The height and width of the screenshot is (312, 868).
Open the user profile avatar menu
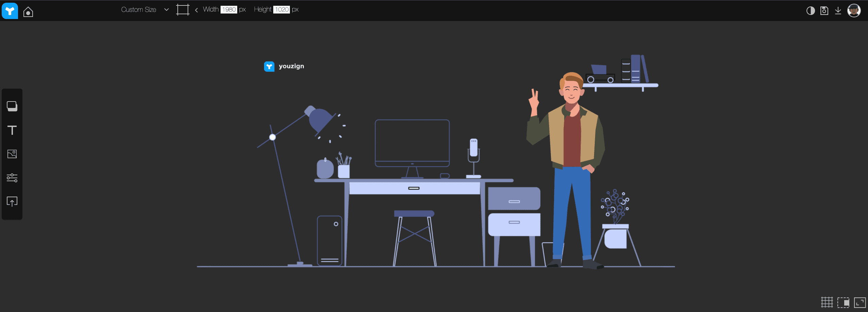point(854,11)
